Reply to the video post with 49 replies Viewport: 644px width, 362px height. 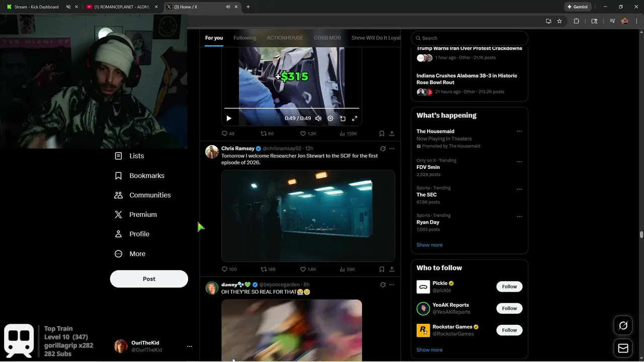228,134
